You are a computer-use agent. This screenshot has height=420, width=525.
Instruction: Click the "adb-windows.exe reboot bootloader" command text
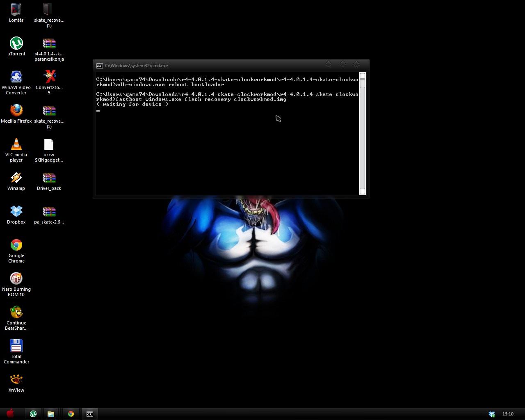pyautogui.click(x=170, y=84)
